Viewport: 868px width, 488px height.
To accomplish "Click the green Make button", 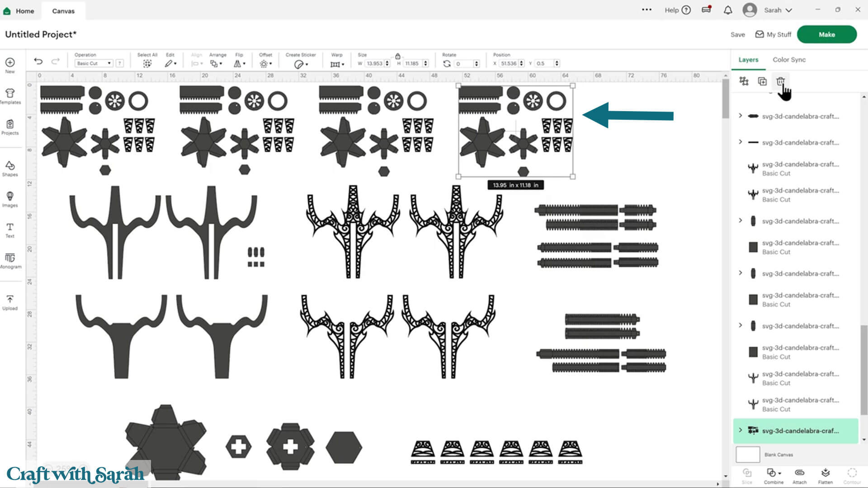I will click(x=826, y=34).
